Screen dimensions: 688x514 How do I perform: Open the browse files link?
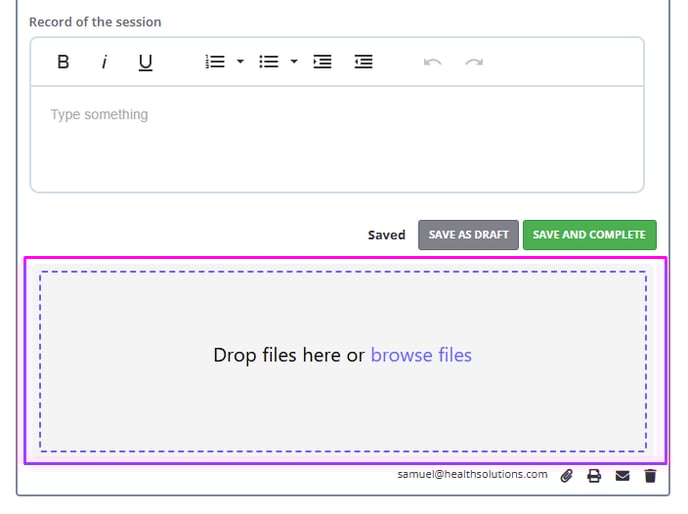pos(421,355)
